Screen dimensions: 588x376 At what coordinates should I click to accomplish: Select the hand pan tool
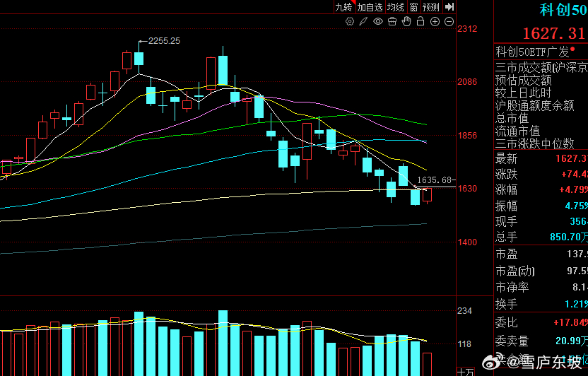click(x=406, y=21)
